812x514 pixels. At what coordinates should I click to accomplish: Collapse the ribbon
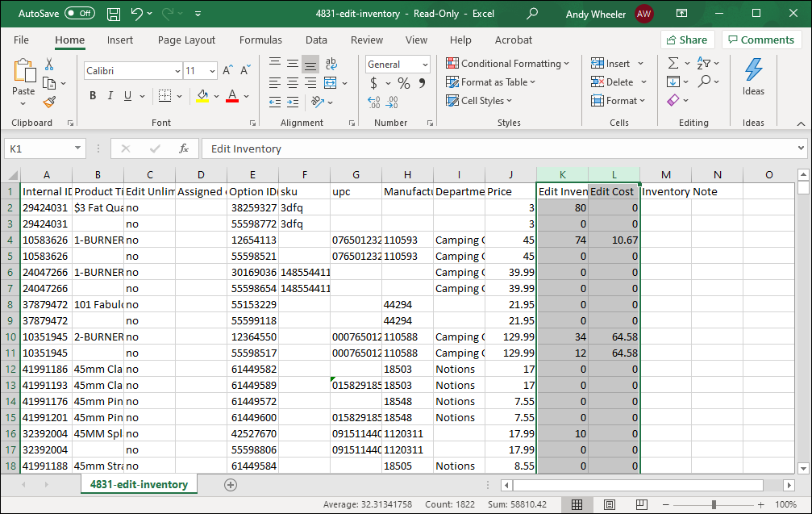pos(801,123)
